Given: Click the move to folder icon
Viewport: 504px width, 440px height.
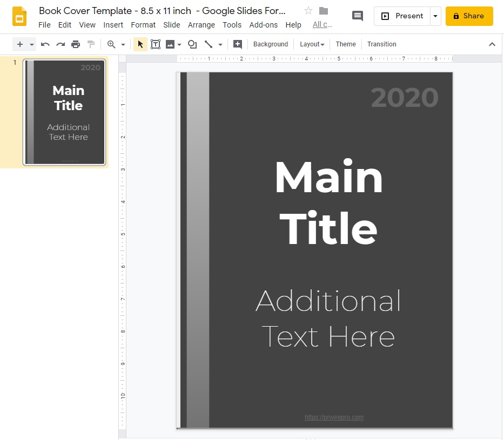Looking at the screenshot, I should (324, 11).
